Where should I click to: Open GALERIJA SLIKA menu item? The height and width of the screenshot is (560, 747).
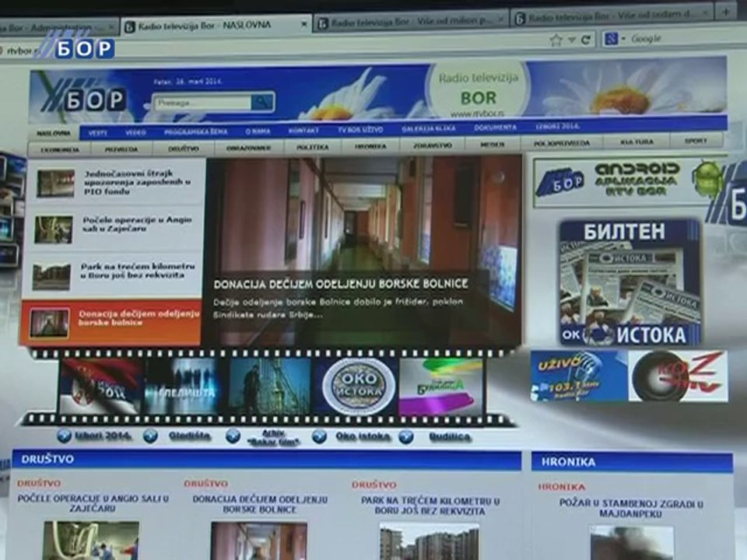(428, 128)
